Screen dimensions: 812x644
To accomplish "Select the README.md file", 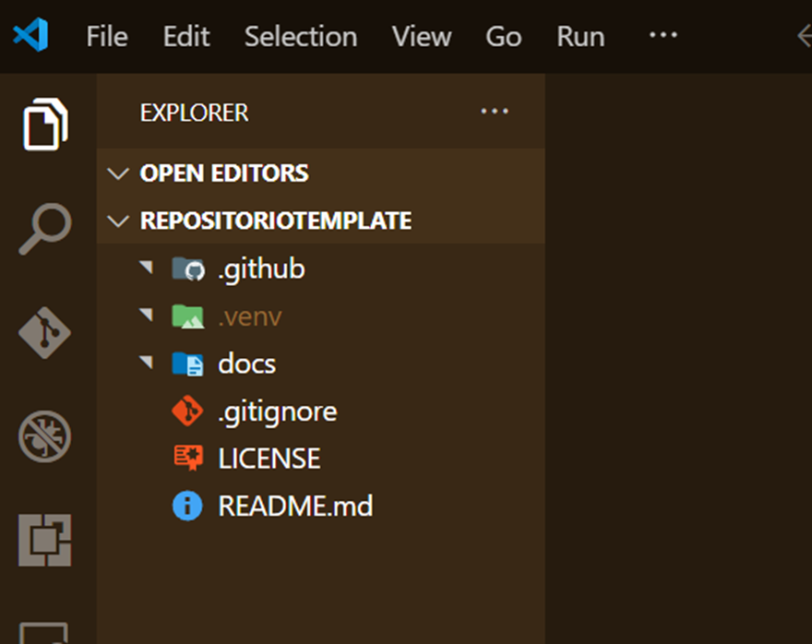I will 295,507.
